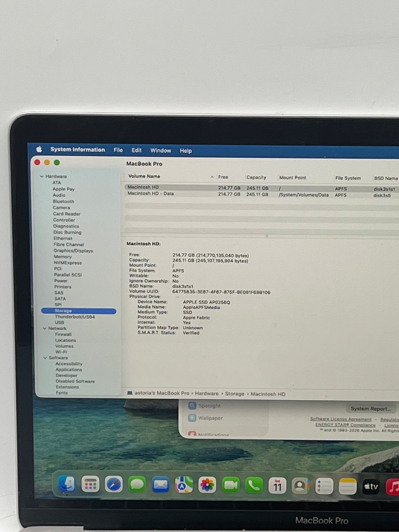Collapse the Software section
Viewport: 399px width, 532px height.
[45, 358]
